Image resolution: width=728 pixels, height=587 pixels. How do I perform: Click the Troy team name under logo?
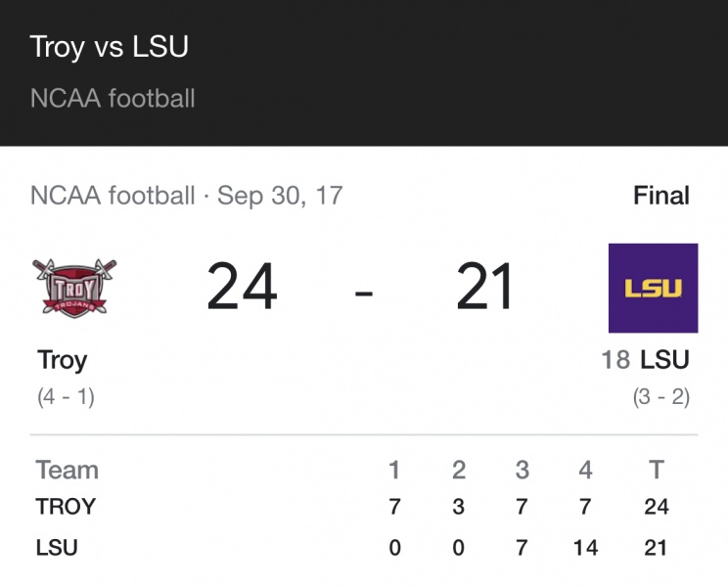(63, 360)
